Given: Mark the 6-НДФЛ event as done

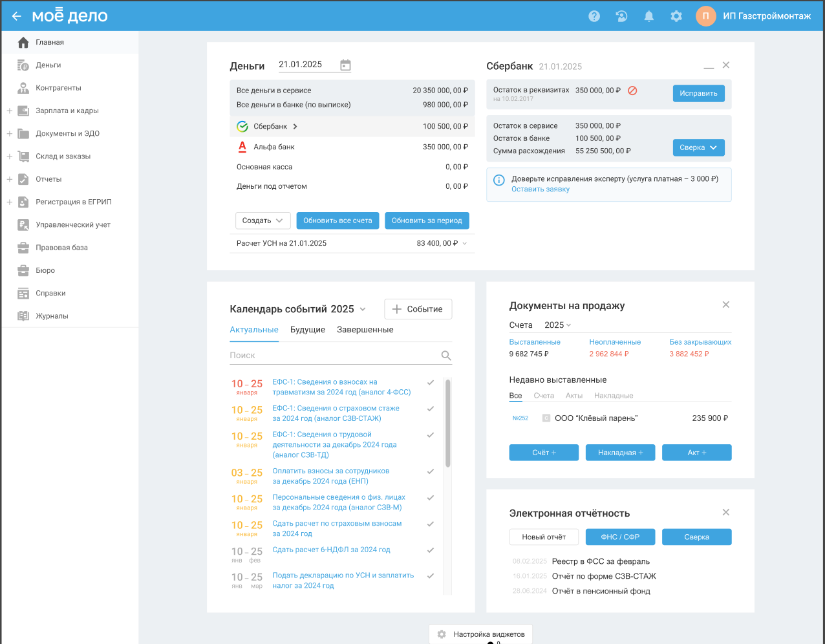Looking at the screenshot, I should tap(431, 550).
